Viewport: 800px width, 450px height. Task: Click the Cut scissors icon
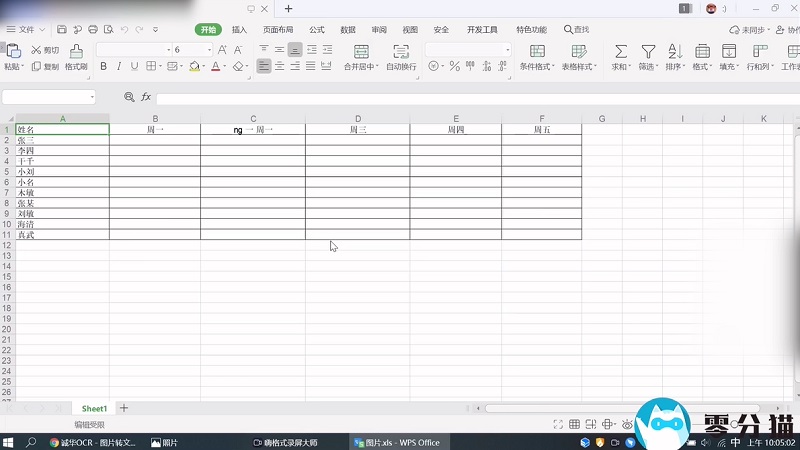[36, 50]
